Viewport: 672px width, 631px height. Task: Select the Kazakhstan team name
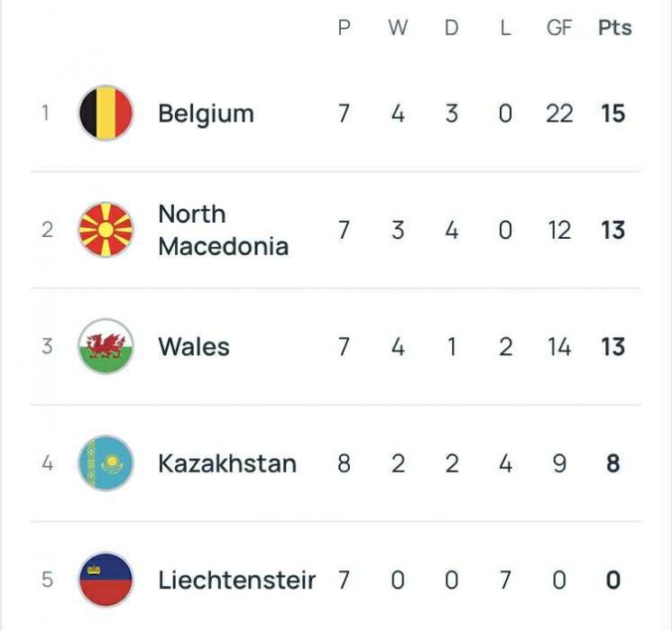(226, 463)
